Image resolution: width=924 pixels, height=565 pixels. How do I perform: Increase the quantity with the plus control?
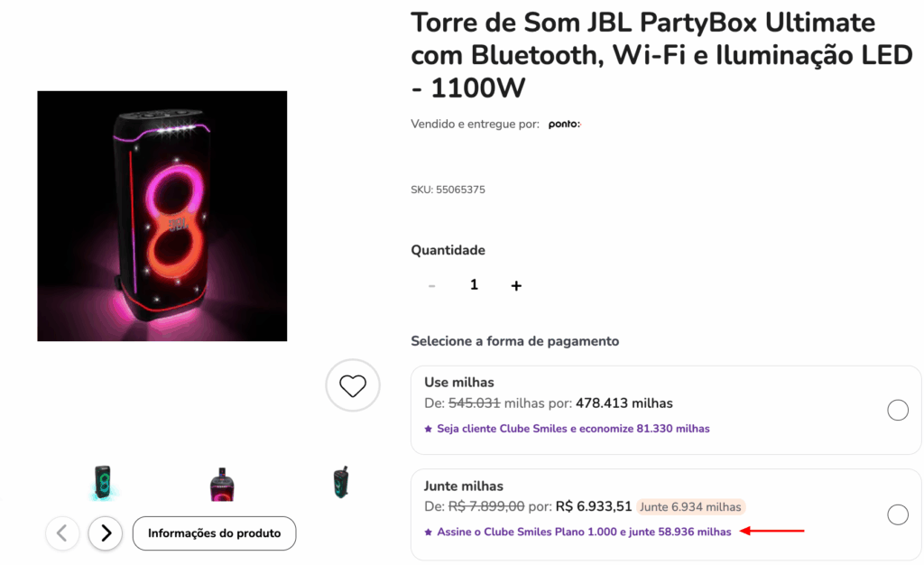pos(515,284)
